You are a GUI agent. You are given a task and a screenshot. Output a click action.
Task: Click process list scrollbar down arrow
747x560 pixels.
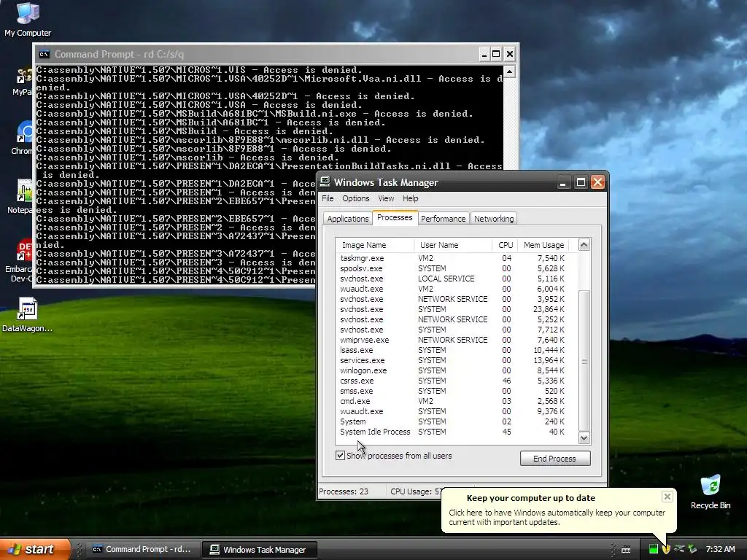coord(584,437)
